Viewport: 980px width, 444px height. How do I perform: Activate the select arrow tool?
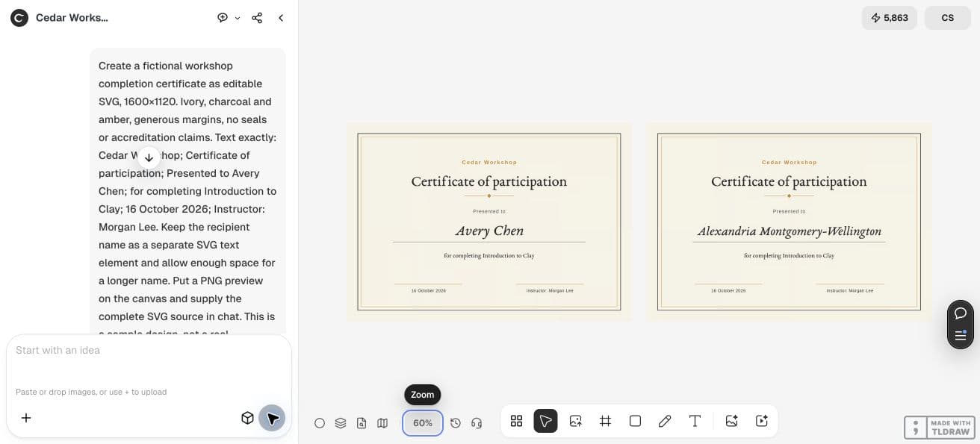coord(545,421)
